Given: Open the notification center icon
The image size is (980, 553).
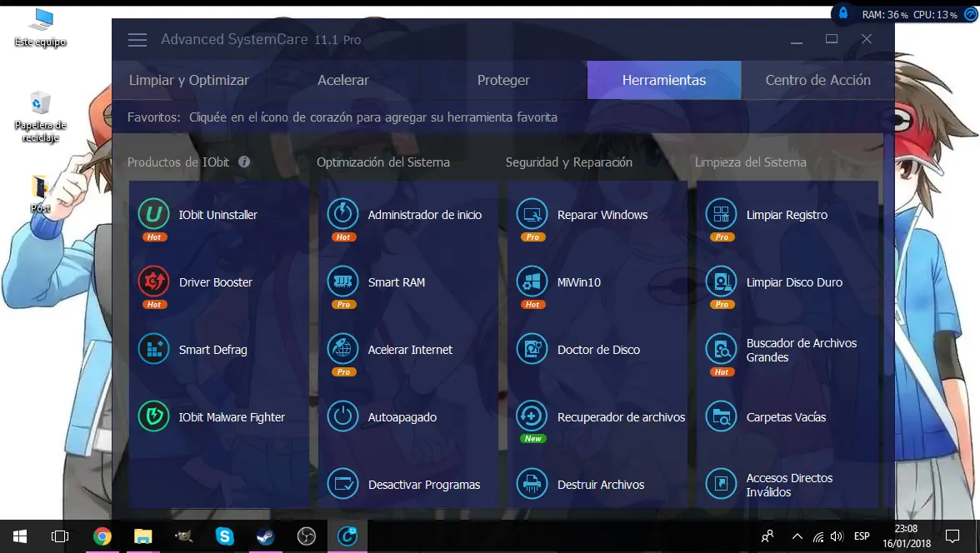Looking at the screenshot, I should pos(952,536).
